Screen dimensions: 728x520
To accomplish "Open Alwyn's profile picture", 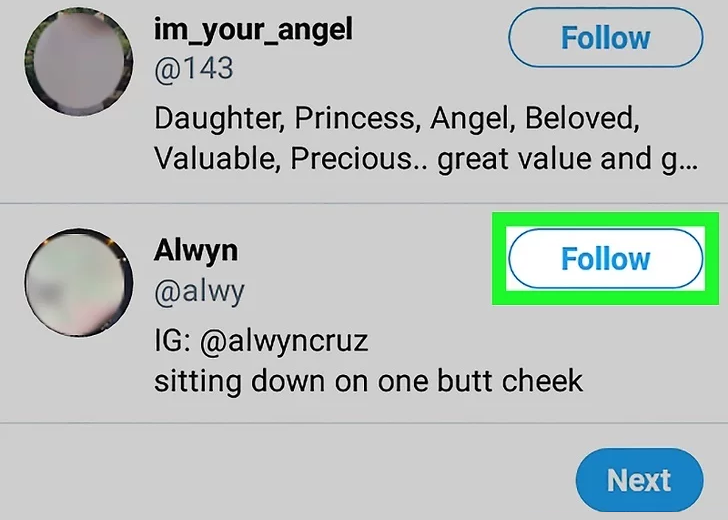I will 78,282.
